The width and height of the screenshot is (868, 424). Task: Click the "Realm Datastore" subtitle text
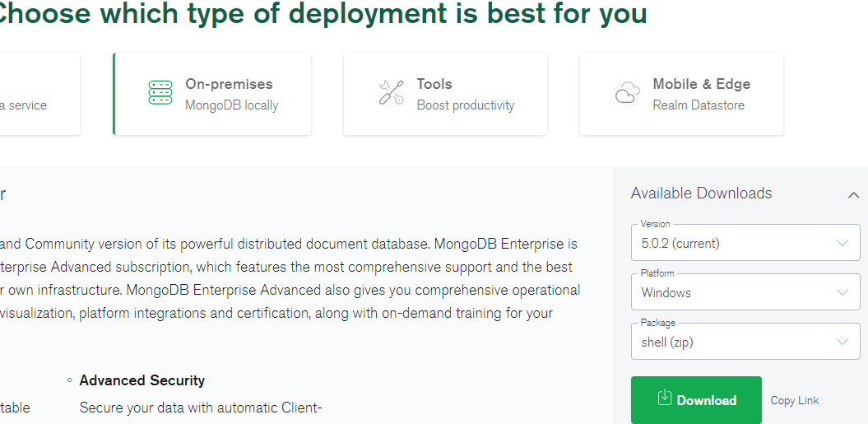pos(698,105)
